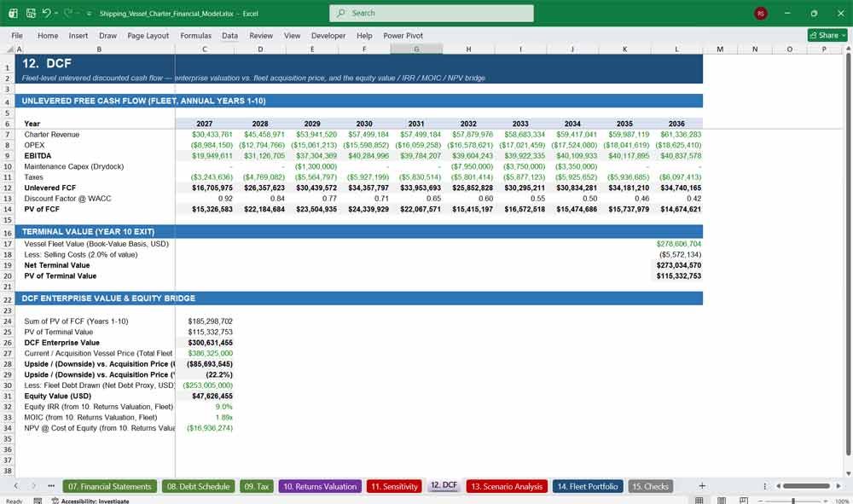Select the Unlevered FCF row label
This screenshot has height=504, width=853.
pos(50,188)
